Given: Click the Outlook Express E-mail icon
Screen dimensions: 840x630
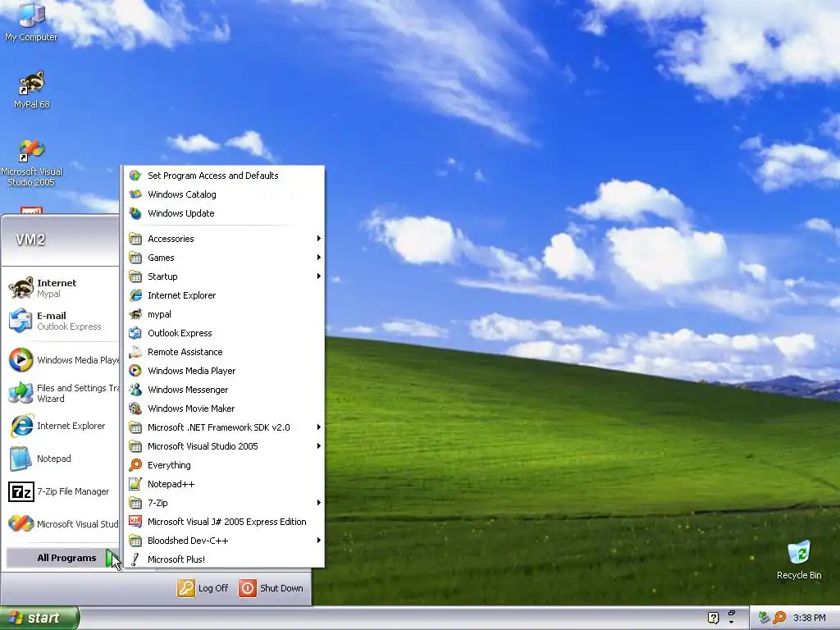Looking at the screenshot, I should [x=21, y=321].
